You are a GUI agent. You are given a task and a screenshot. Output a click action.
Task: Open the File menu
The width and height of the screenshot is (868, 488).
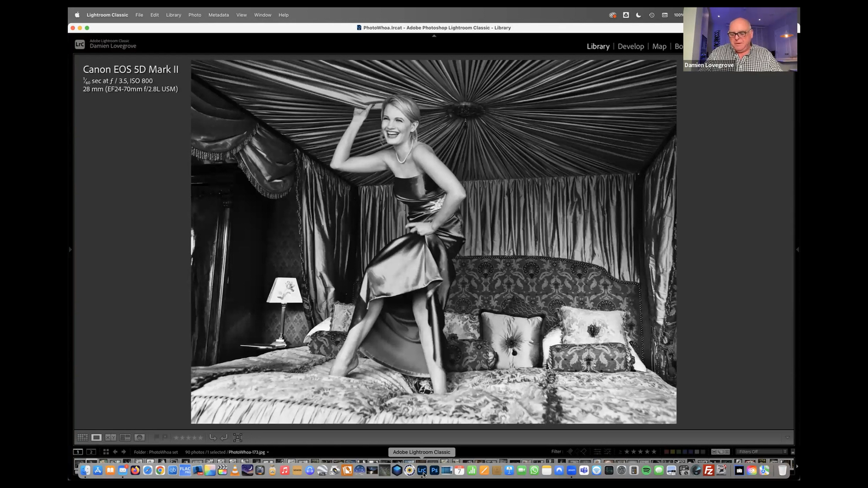tap(139, 15)
